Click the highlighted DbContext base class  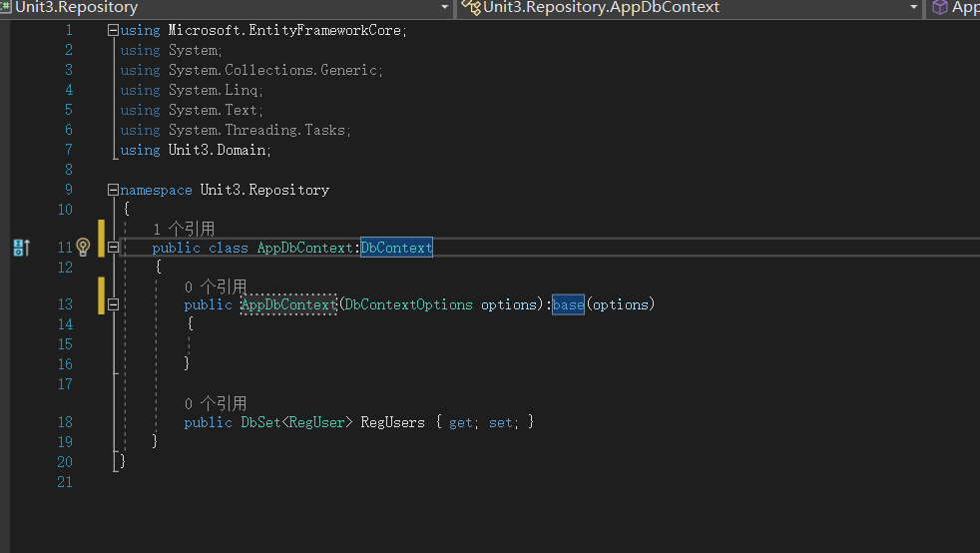point(396,248)
